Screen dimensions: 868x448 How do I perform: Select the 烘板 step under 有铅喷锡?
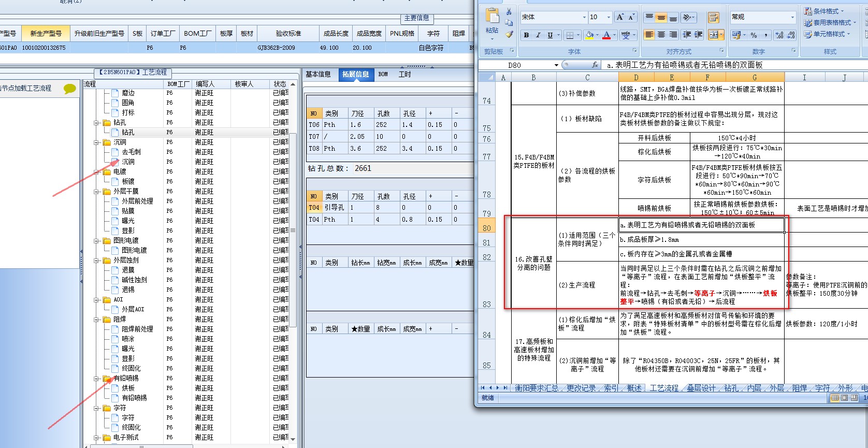[x=128, y=388]
